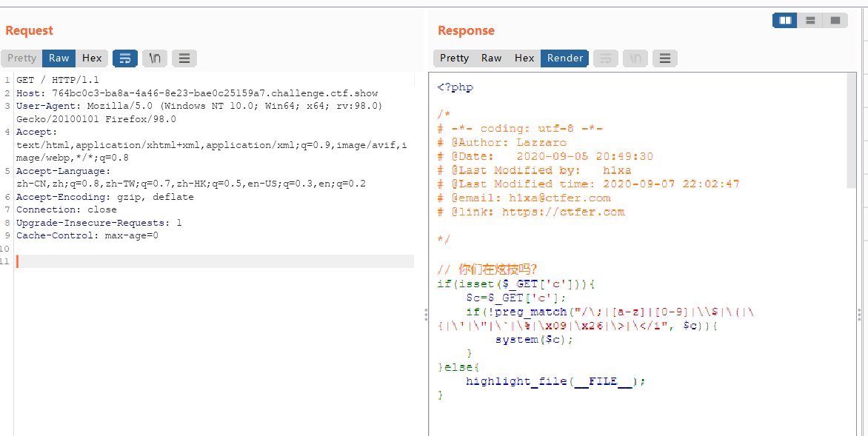Open the Request hamburger options menu
Screen dimensions: 868x436
pyautogui.click(x=184, y=58)
